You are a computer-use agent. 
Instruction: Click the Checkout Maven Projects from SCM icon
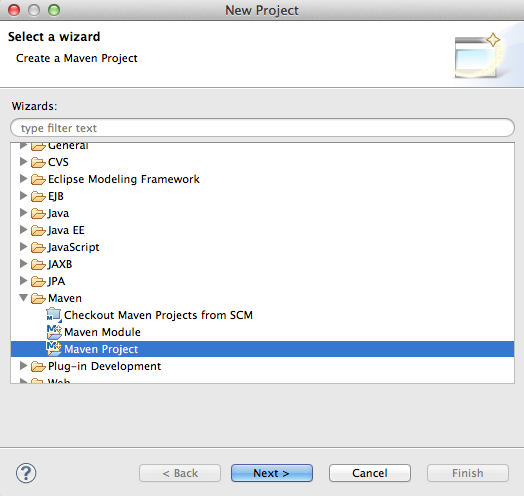pyautogui.click(x=54, y=315)
